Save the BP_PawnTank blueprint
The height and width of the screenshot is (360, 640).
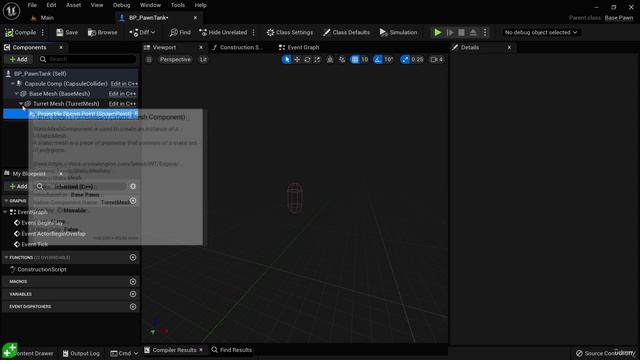tap(67, 32)
